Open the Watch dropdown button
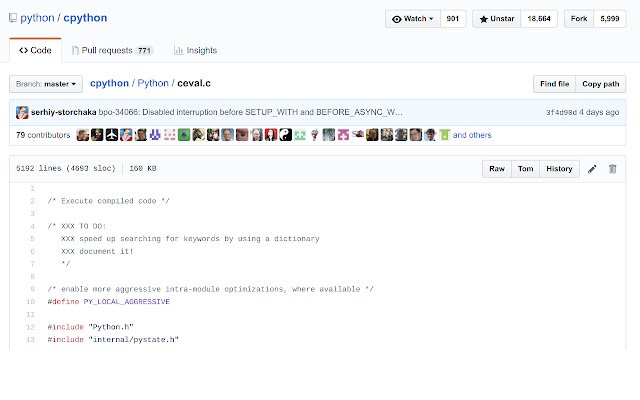The height and width of the screenshot is (400, 640). (413, 19)
